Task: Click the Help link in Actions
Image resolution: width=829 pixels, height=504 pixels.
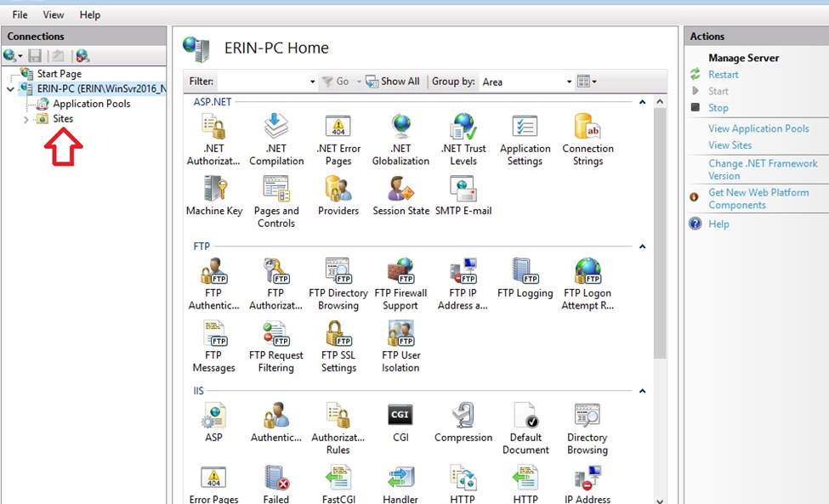Action: click(x=718, y=224)
